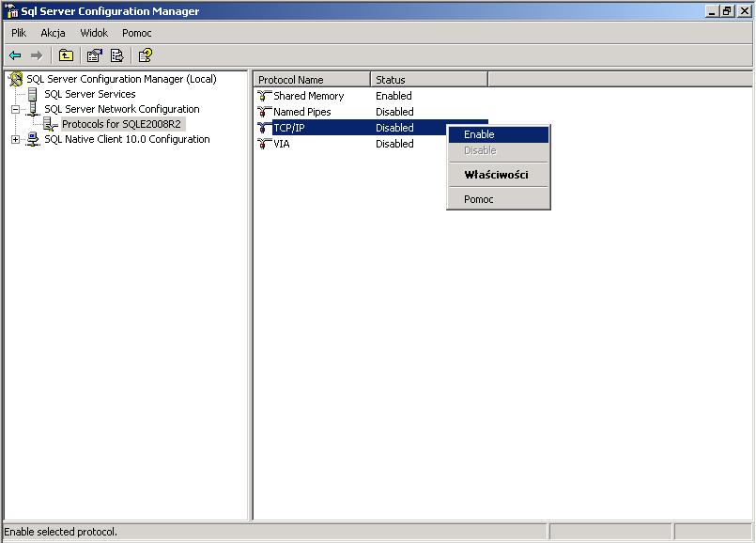Select SQL Native Client 10.0 Configuration label

(127, 139)
